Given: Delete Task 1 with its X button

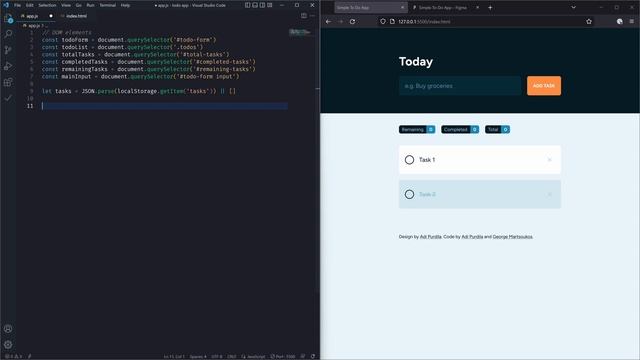Looking at the screenshot, I should (x=550, y=160).
